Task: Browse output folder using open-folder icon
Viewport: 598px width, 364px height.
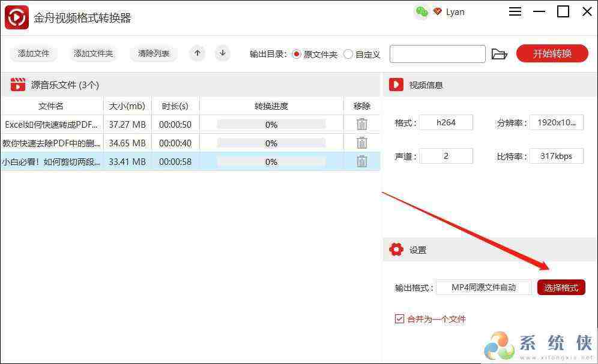Action: pyautogui.click(x=499, y=54)
